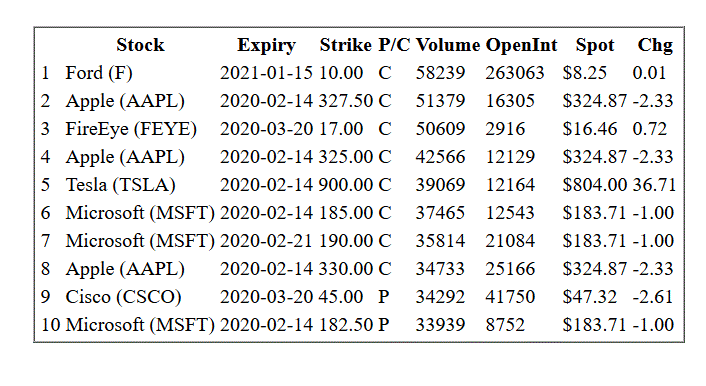706x386 pixels.
Task: Select the volume value 58239
Action: pos(440,73)
